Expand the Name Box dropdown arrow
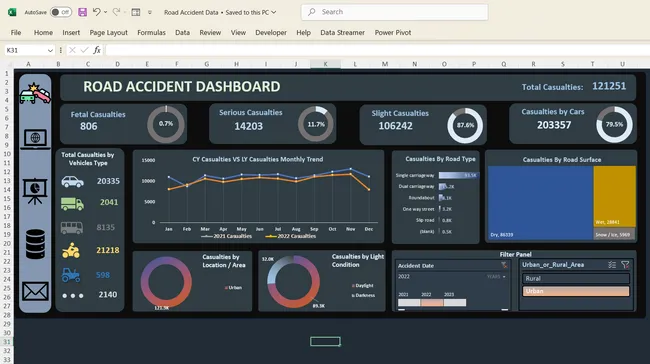 (50, 50)
